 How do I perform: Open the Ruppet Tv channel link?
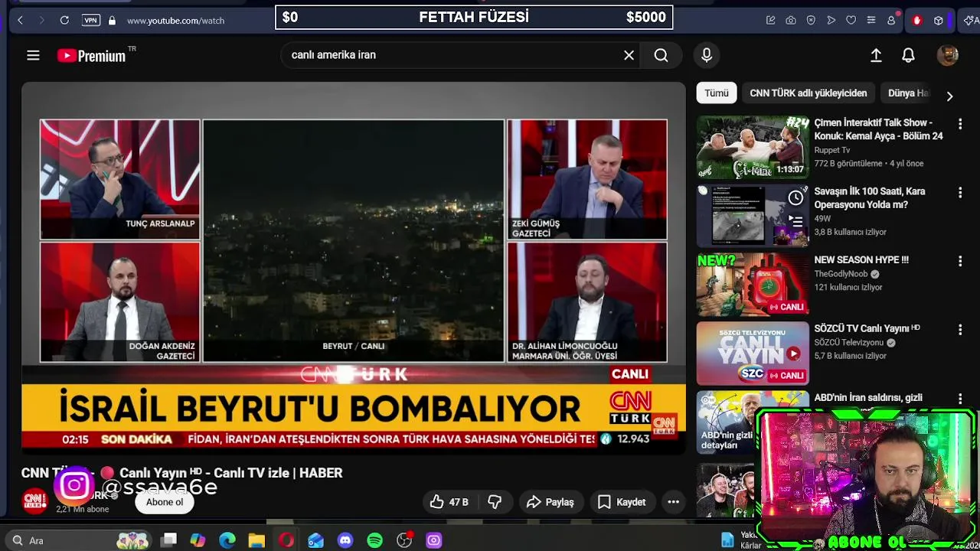(x=832, y=150)
